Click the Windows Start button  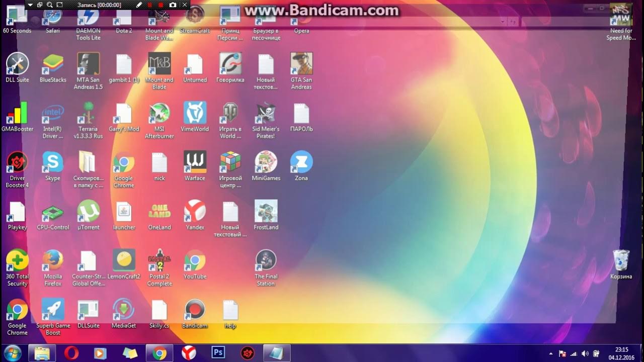12,353
